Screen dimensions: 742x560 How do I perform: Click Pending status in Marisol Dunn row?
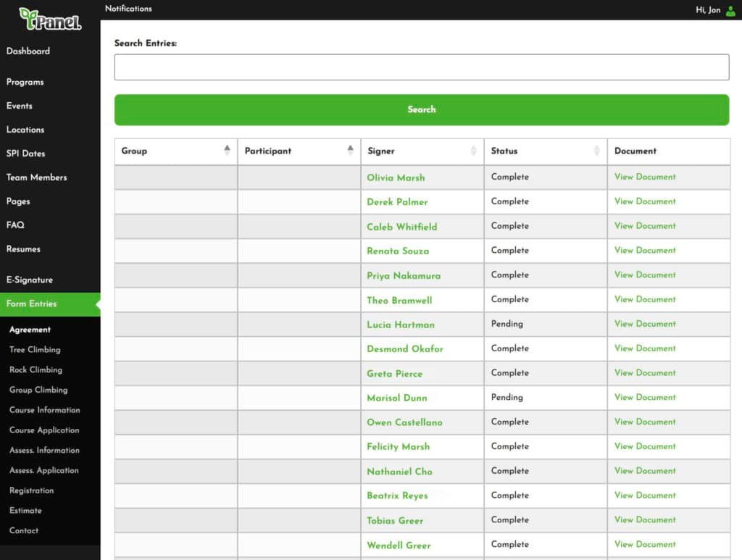click(x=507, y=397)
